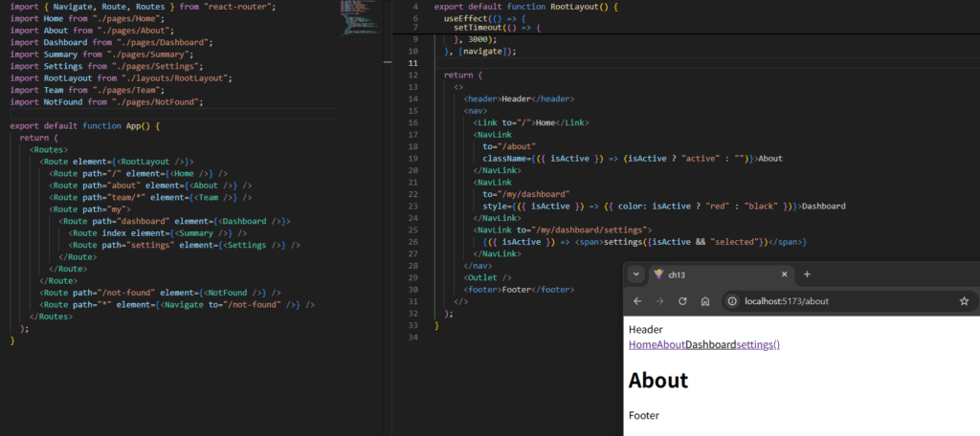Click the Home link in the page nav
The image size is (980, 436).
641,344
